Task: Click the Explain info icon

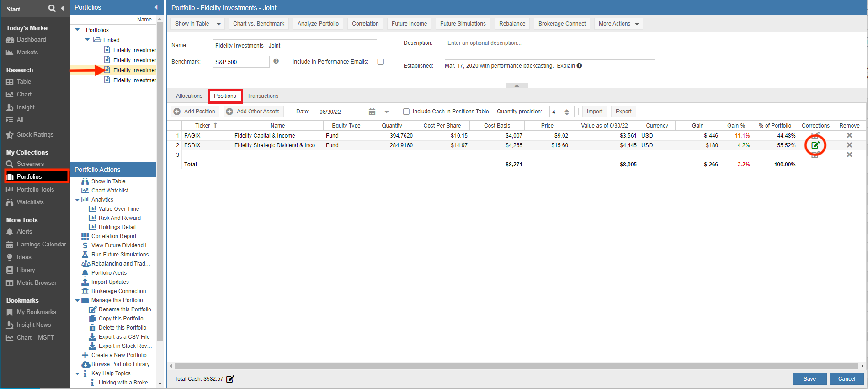Action: (580, 66)
